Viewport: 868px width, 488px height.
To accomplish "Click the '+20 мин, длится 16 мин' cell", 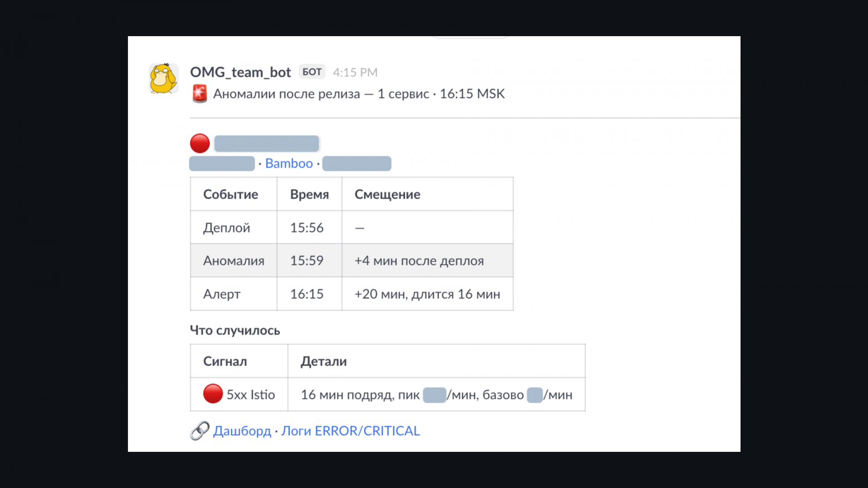I will pyautogui.click(x=427, y=294).
